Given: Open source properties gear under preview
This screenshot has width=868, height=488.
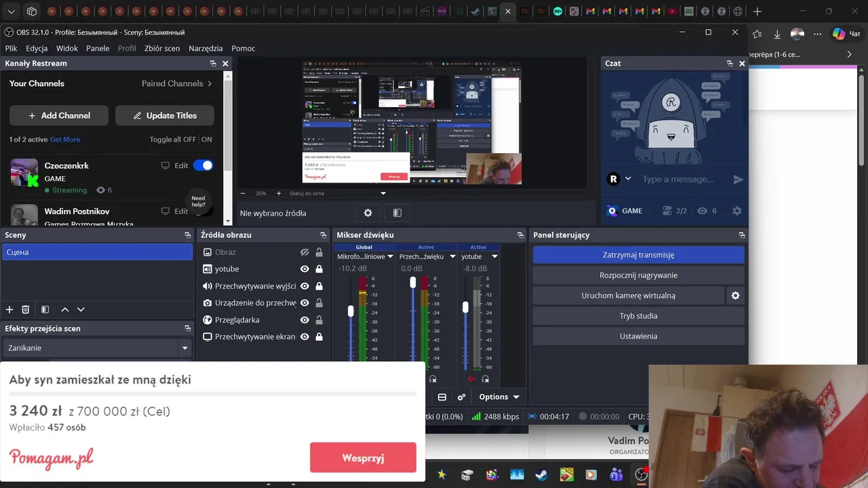Looking at the screenshot, I should coord(368,213).
